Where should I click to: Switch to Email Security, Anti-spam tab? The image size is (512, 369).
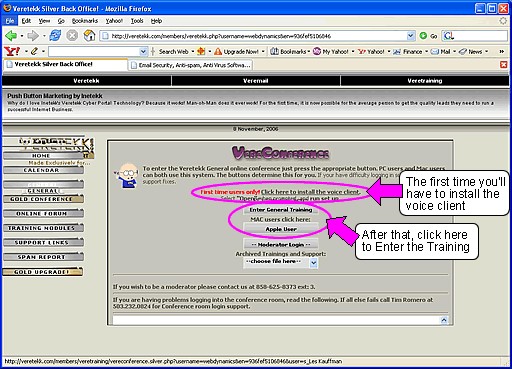pos(191,65)
